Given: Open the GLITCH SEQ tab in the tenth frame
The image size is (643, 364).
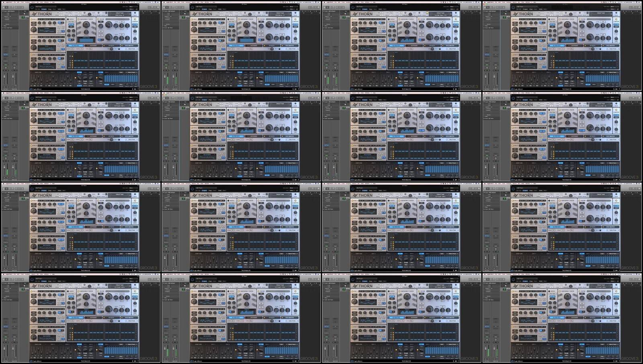Looking at the screenshot, I should (236, 227).
